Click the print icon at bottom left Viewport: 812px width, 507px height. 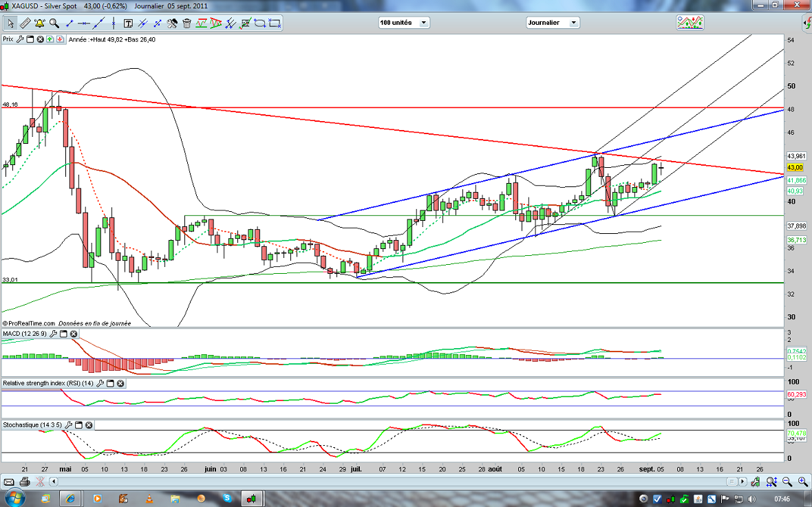(x=25, y=481)
